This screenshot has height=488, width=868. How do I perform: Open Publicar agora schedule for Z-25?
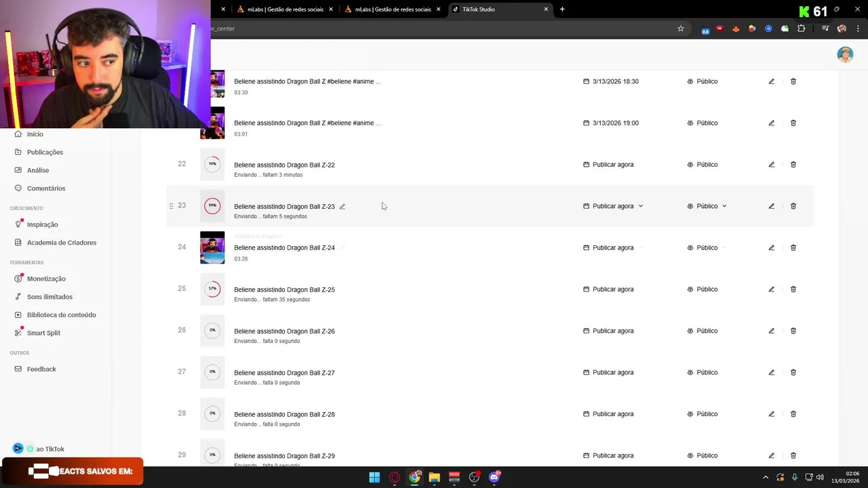[x=608, y=289]
